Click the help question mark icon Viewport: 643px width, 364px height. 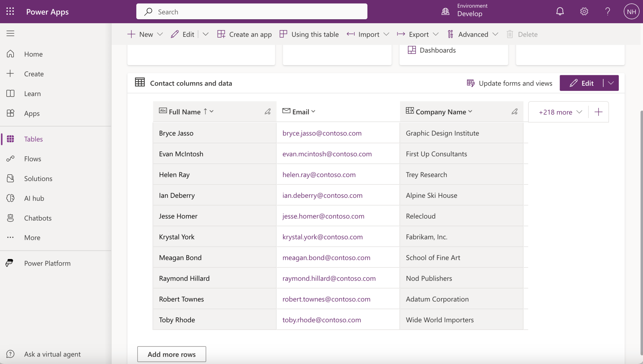[607, 11]
